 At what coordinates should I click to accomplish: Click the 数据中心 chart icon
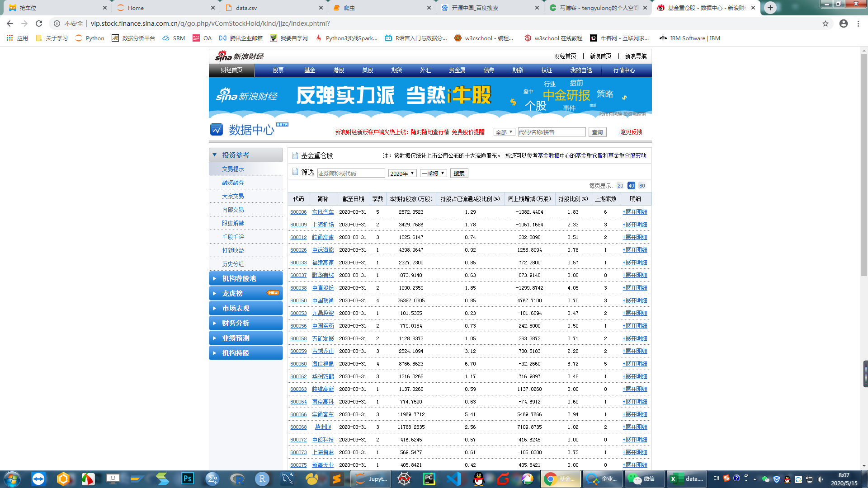pyautogui.click(x=217, y=130)
